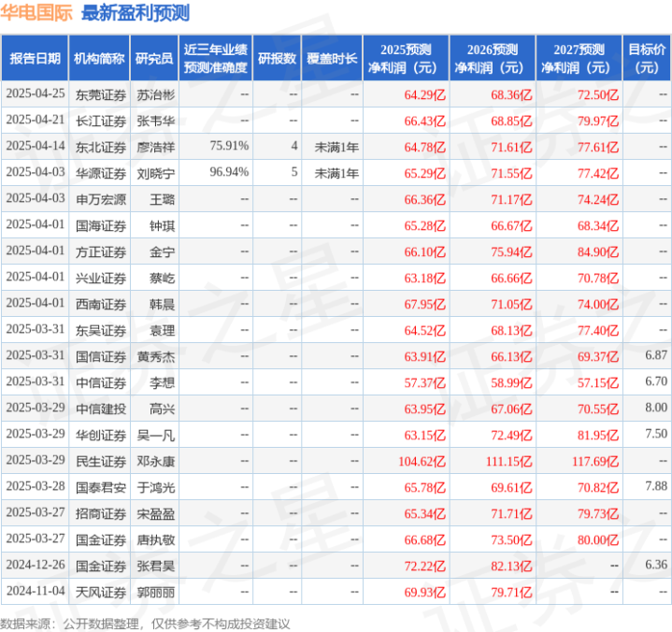672x632 pixels.
Task: Click 民生证券's 104.62亿 2025 forecast
Action: tap(422, 461)
